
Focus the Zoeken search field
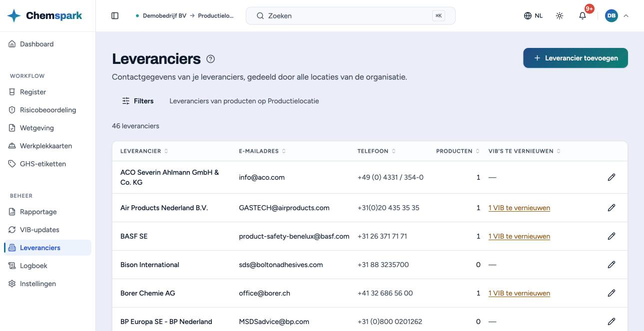[x=351, y=16]
